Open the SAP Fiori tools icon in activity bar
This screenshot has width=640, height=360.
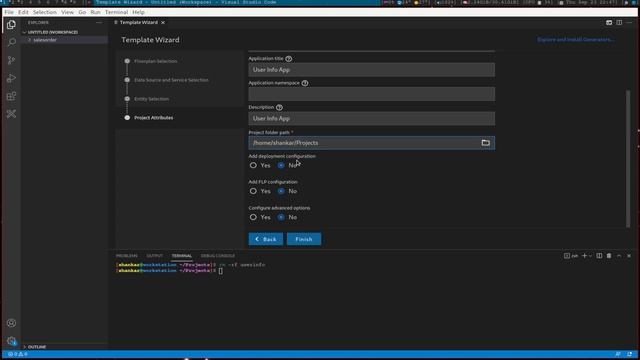coord(11,114)
